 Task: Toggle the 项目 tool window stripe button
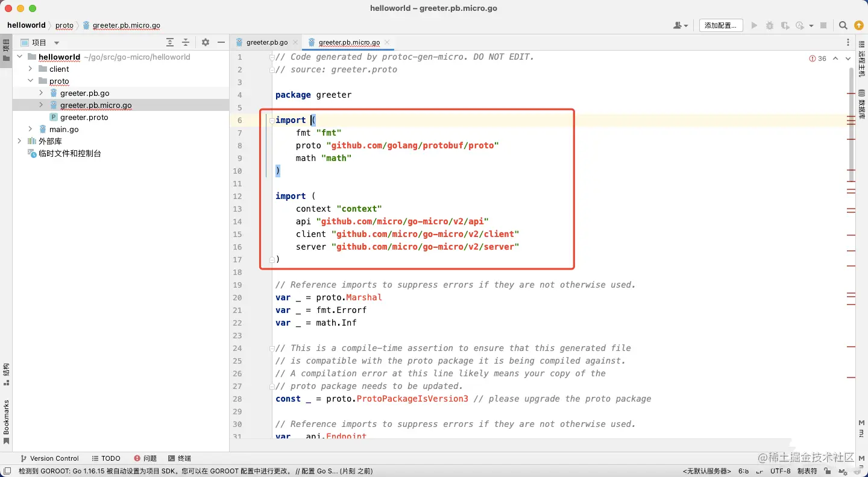(x=6, y=50)
